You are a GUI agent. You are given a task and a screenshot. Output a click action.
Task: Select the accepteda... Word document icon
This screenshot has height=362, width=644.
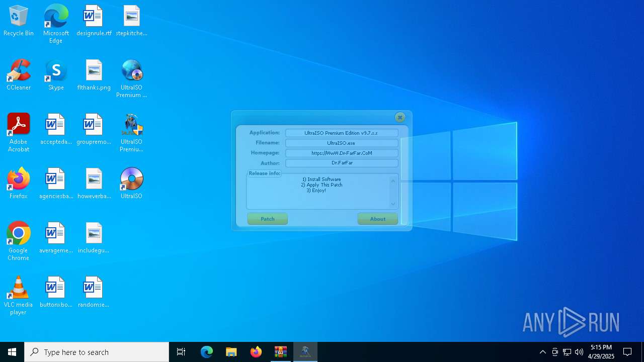pos(56,130)
